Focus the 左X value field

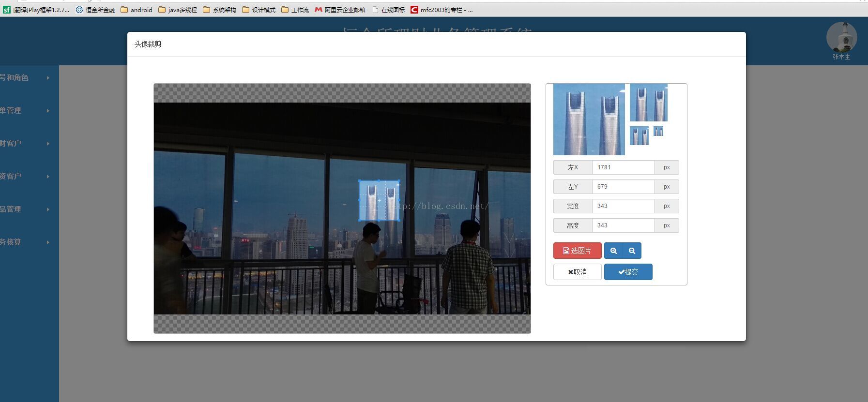pyautogui.click(x=624, y=167)
